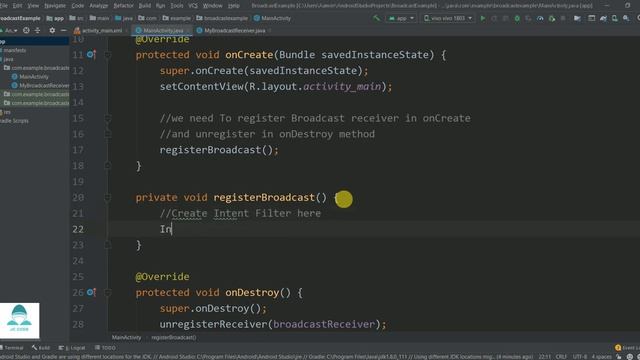This screenshot has height=360, width=640.
Task: Click the CRLF line separator indicator
Action: tap(561, 357)
